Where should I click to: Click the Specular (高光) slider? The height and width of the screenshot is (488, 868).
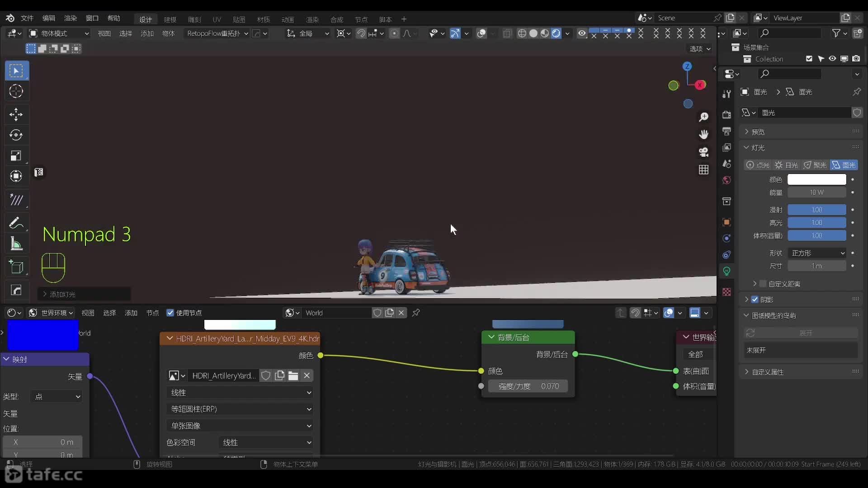(x=817, y=223)
